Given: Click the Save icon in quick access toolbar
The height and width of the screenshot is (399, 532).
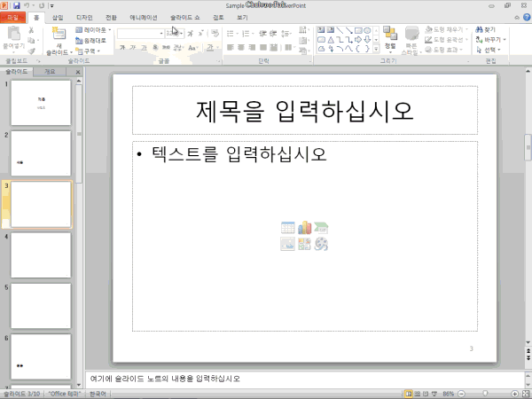Looking at the screenshot, I should [x=16, y=5].
